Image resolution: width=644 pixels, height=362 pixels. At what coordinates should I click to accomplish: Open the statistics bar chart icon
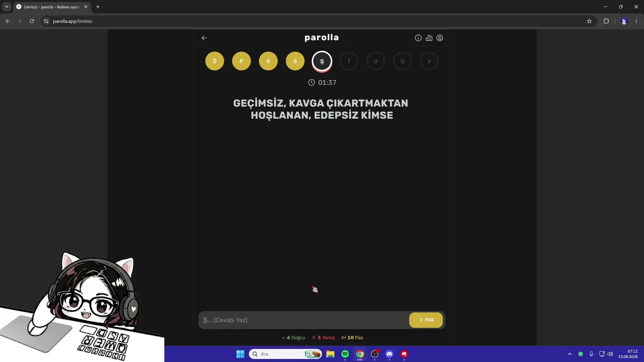click(429, 38)
